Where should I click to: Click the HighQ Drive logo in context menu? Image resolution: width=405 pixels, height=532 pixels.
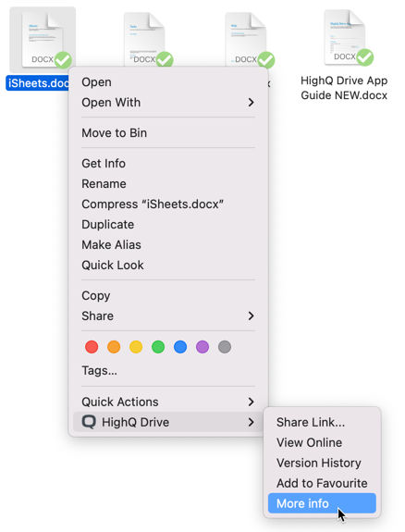pos(89,422)
